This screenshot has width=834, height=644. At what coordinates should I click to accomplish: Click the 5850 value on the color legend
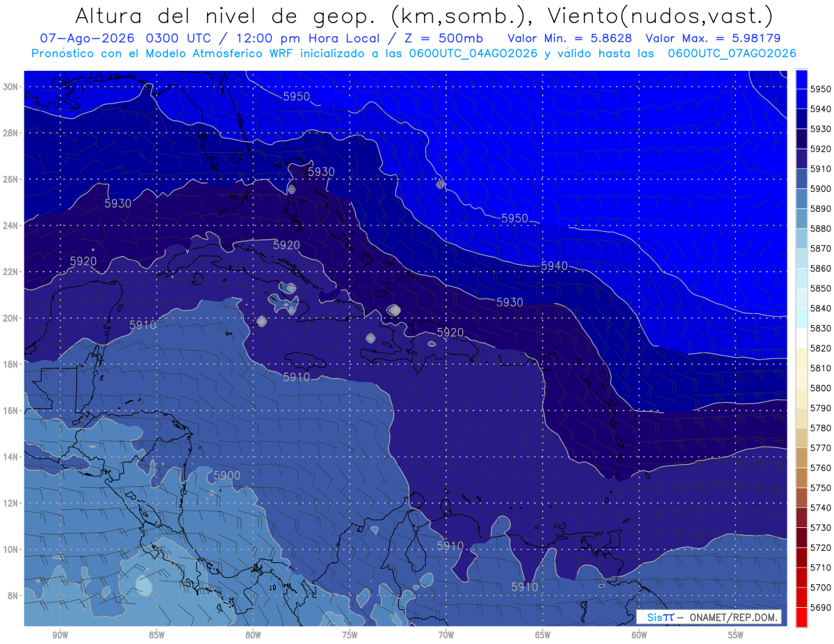pos(820,288)
